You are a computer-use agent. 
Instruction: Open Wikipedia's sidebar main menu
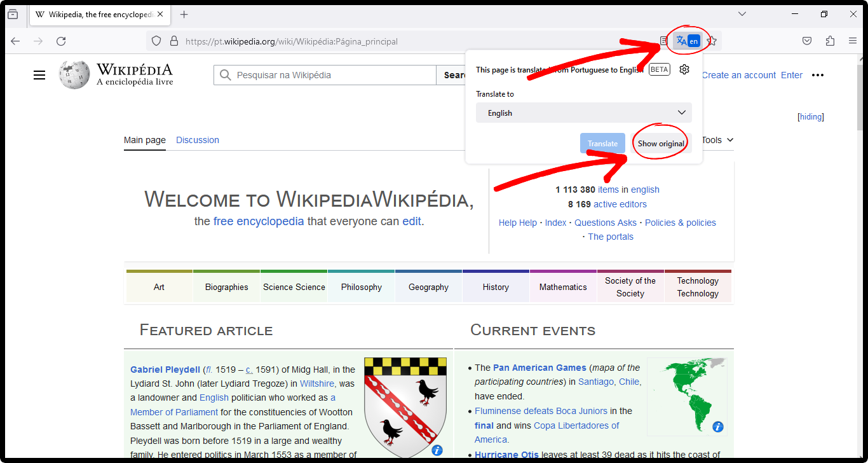[39, 75]
